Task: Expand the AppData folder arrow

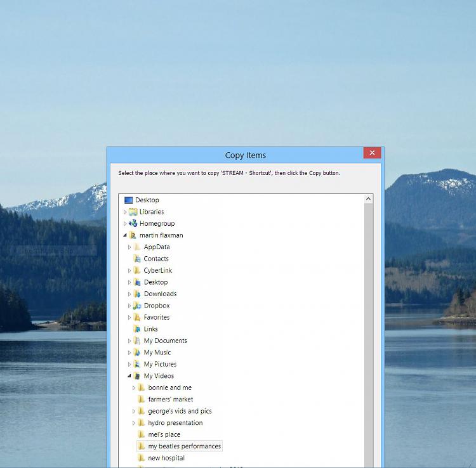Action: [x=129, y=247]
